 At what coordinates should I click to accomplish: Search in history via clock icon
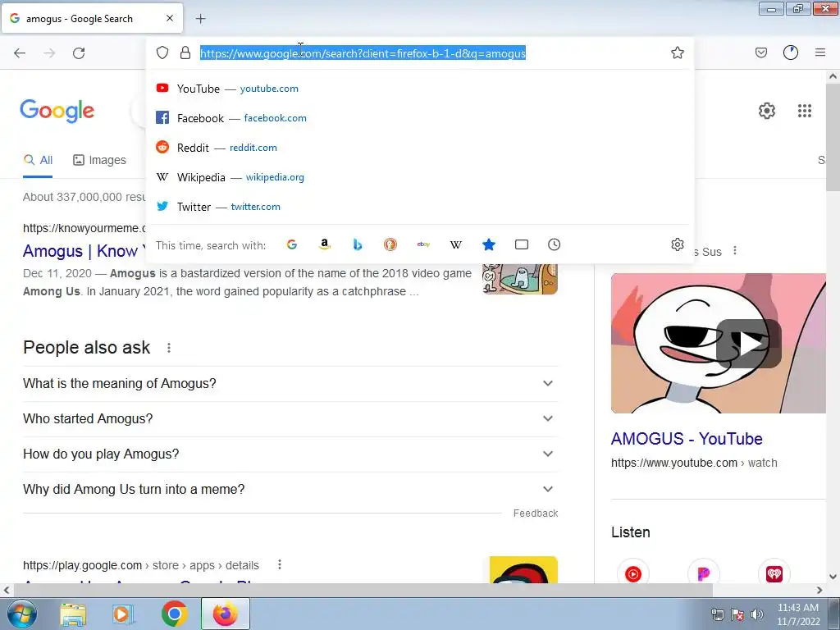(554, 244)
